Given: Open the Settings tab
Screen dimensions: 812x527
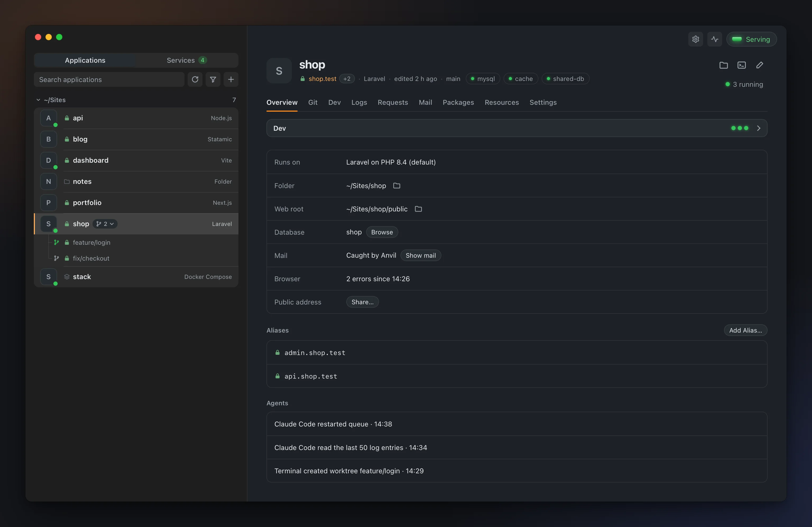Looking at the screenshot, I should 543,102.
